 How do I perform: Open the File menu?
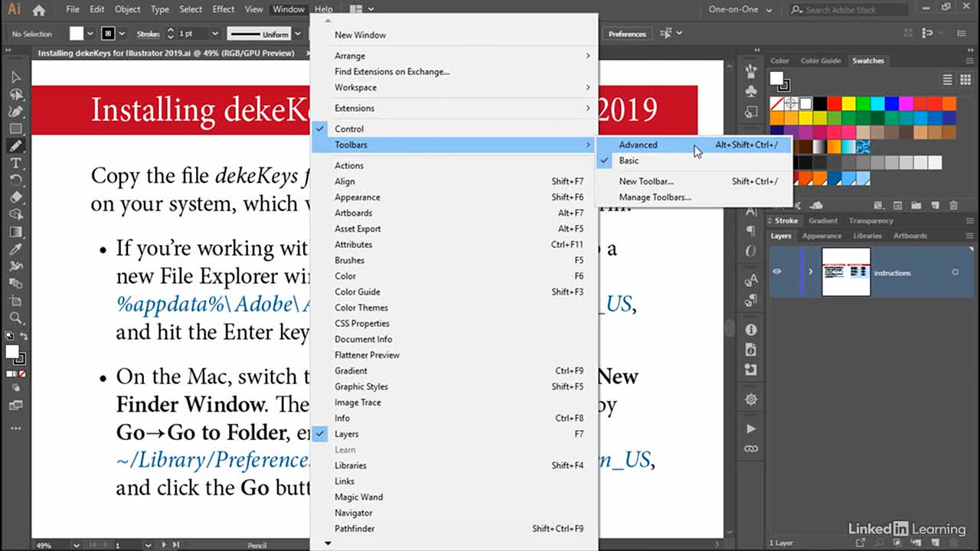click(x=73, y=9)
